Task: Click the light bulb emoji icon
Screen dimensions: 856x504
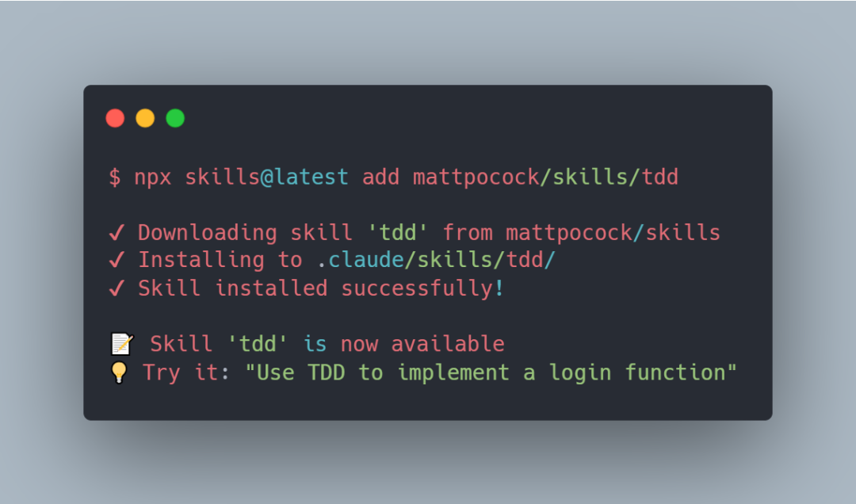Action: click(119, 372)
